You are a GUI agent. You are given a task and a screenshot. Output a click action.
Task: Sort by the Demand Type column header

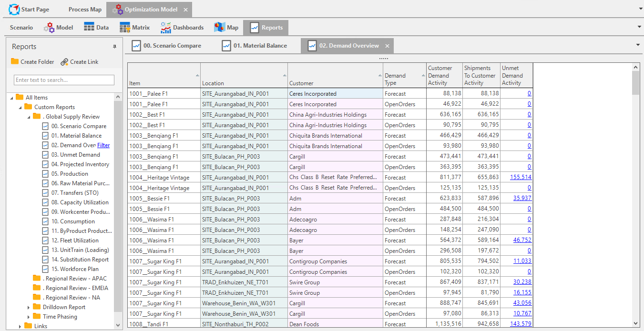404,75
